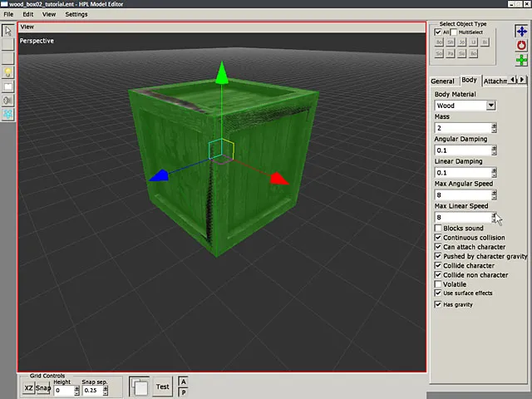Activate the green scale tool
The height and width of the screenshot is (399, 532).
(x=521, y=60)
